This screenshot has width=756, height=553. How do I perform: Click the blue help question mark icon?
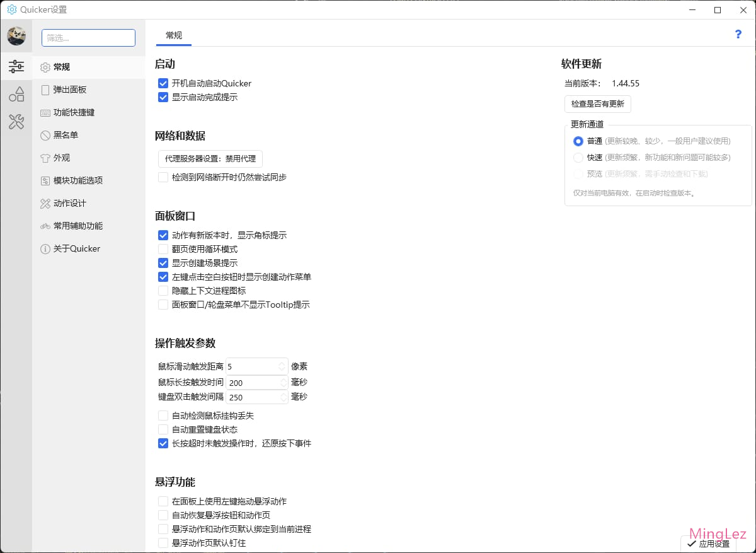click(x=738, y=35)
